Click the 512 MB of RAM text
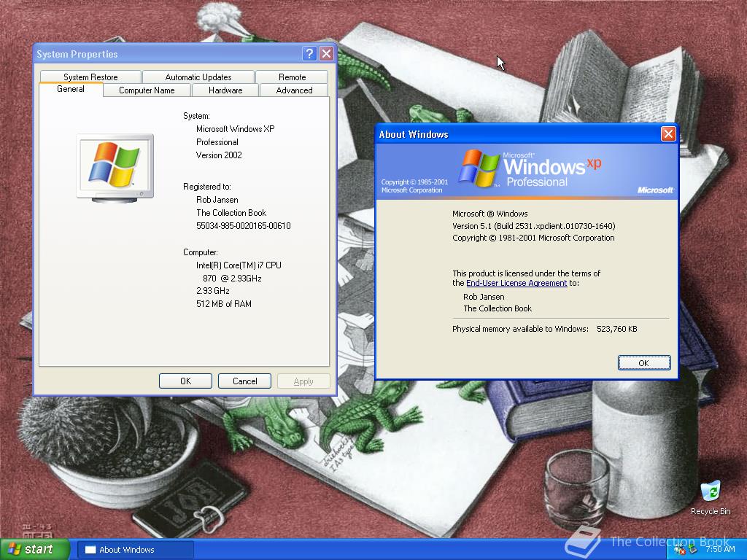Screen dimensions: 747x560 point(223,304)
